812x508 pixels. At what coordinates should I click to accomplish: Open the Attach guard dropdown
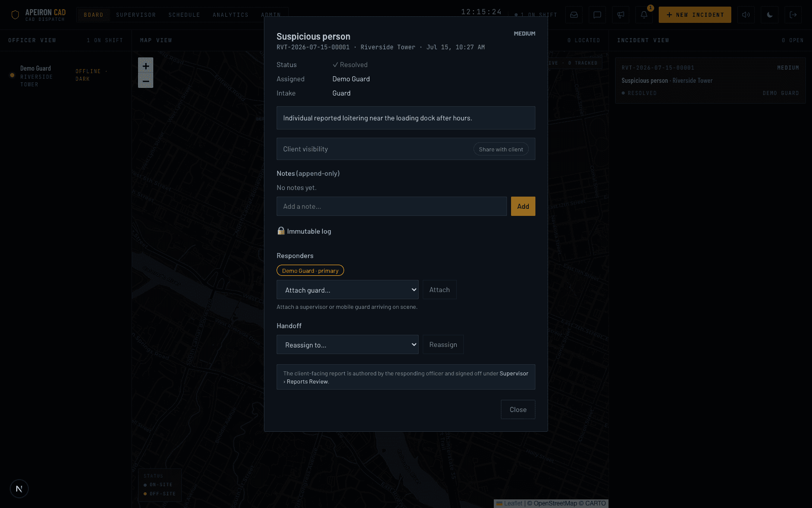click(348, 290)
